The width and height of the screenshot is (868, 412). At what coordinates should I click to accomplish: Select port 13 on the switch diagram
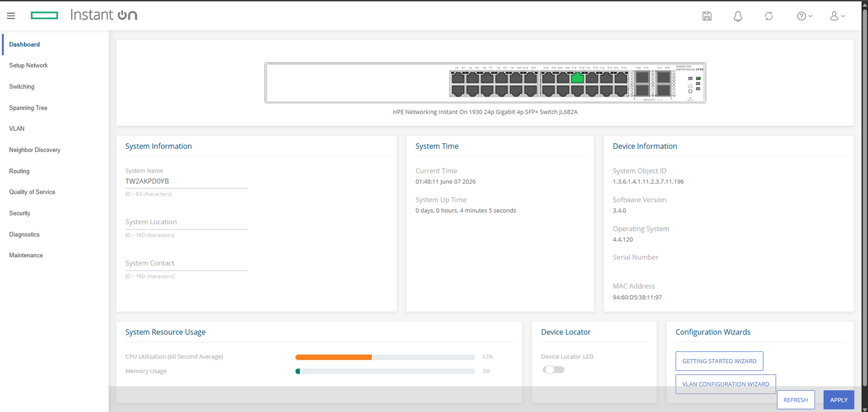coord(548,77)
